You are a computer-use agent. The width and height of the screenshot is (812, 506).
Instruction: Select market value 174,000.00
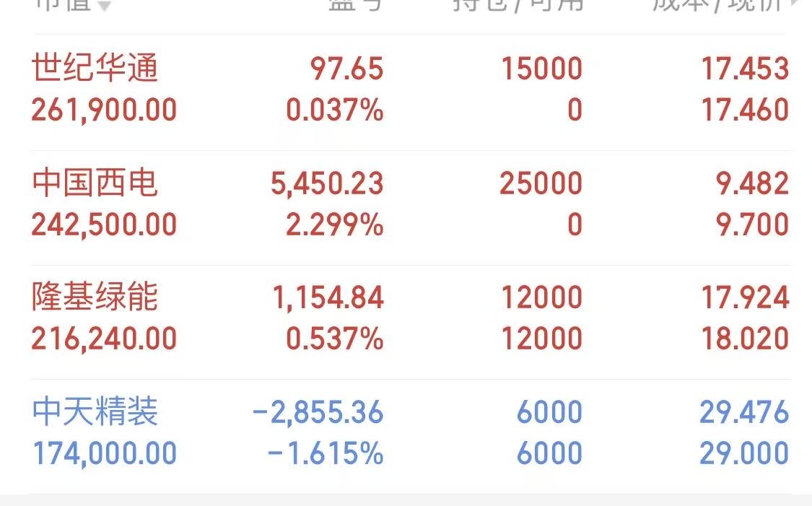(x=104, y=453)
